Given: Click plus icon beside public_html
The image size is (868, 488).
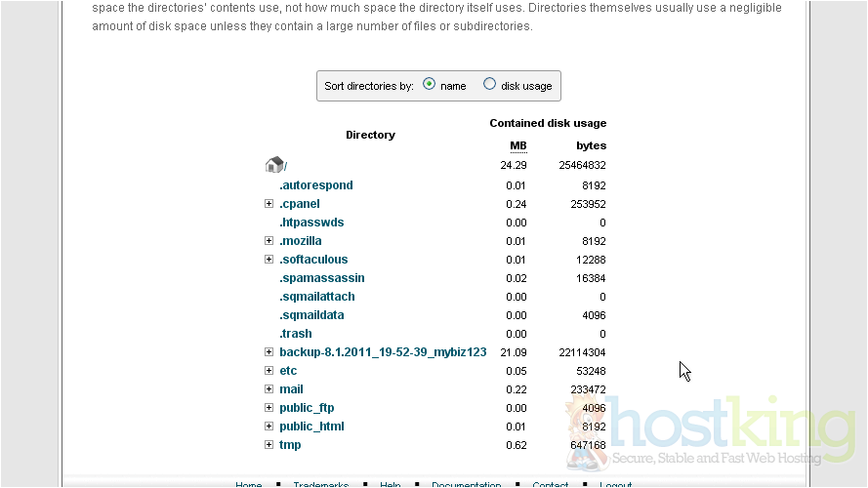Looking at the screenshot, I should 269,427.
